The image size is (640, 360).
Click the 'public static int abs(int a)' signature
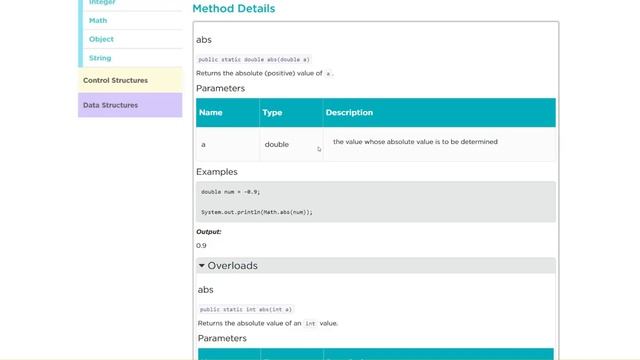click(x=246, y=309)
